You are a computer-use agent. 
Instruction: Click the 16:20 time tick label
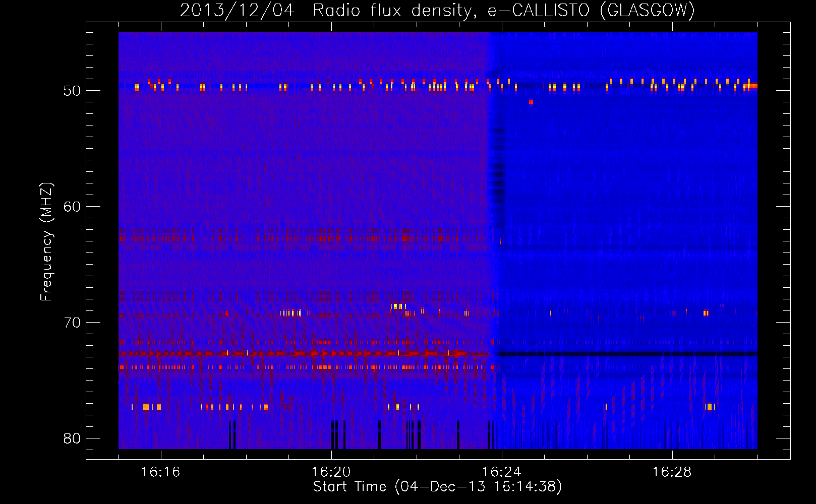[x=331, y=472]
